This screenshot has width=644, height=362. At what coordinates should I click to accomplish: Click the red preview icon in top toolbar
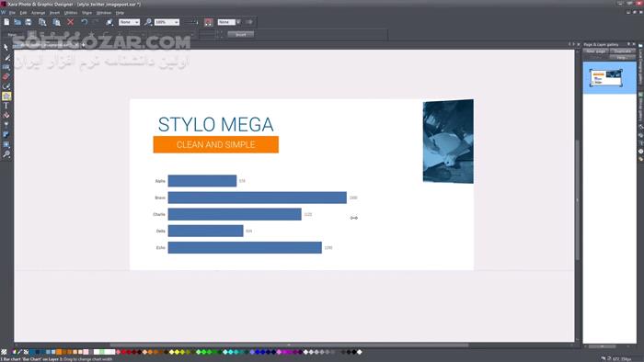pyautogui.click(x=209, y=22)
